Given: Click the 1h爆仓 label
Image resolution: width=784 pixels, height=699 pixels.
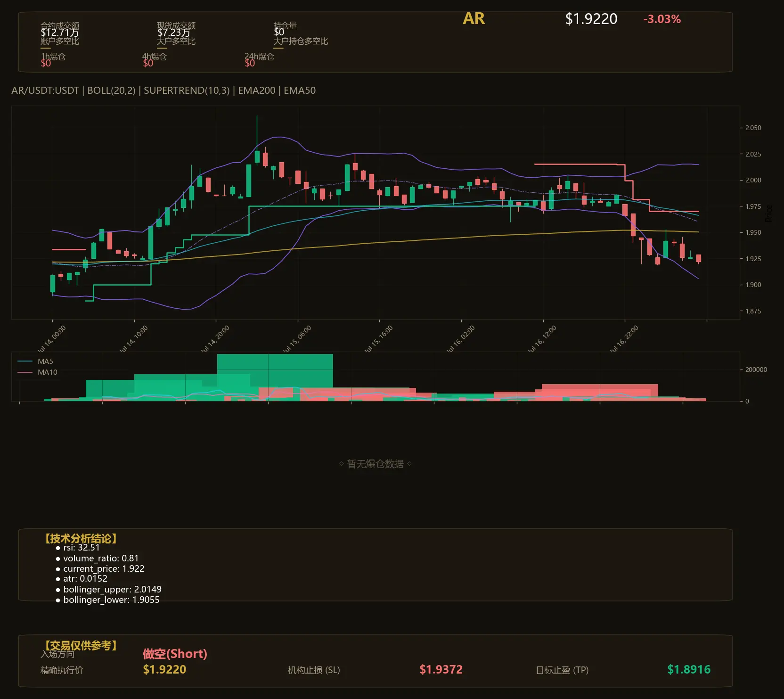Looking at the screenshot, I should tap(53, 57).
